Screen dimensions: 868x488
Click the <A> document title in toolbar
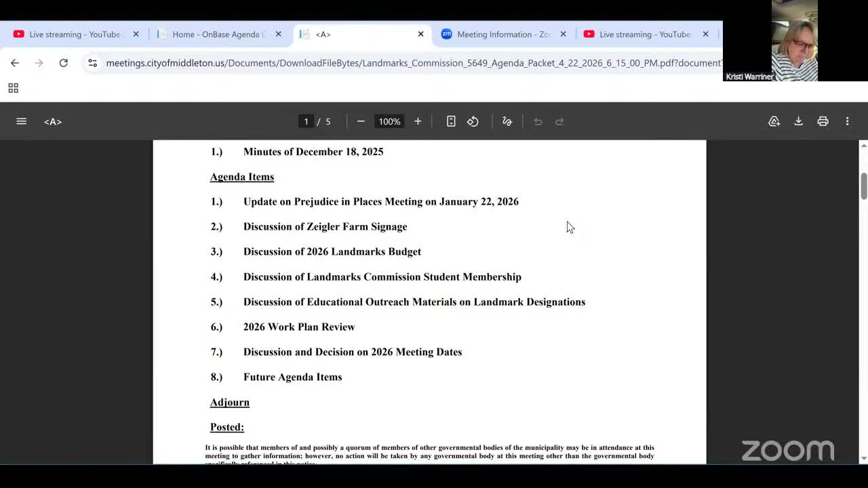[53, 121]
